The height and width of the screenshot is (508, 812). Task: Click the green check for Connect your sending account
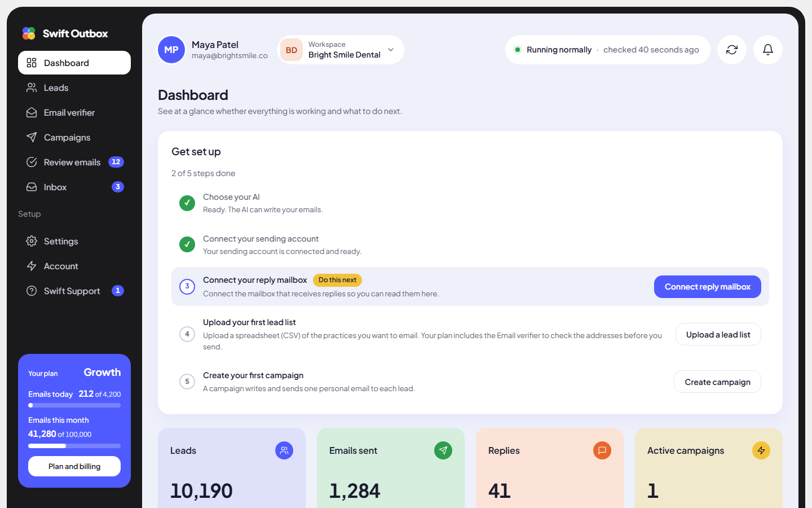pos(187,244)
